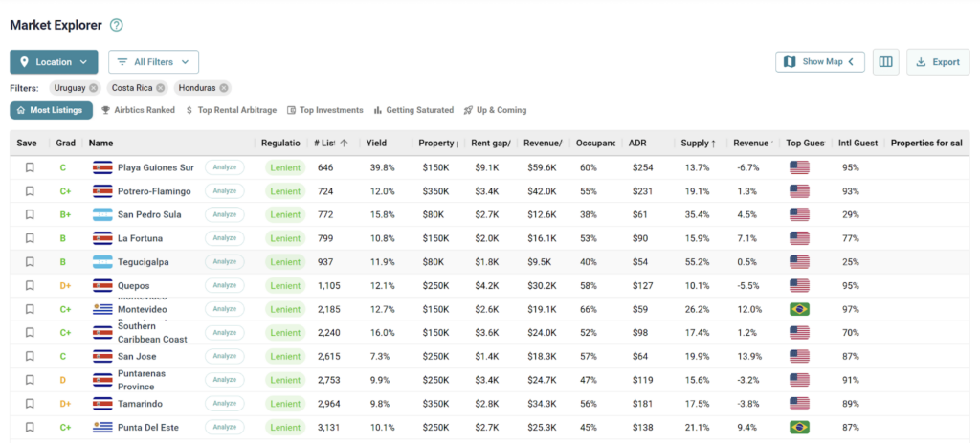
Task: Select the Top Rental Arbitrage tab
Action: pyautogui.click(x=231, y=110)
